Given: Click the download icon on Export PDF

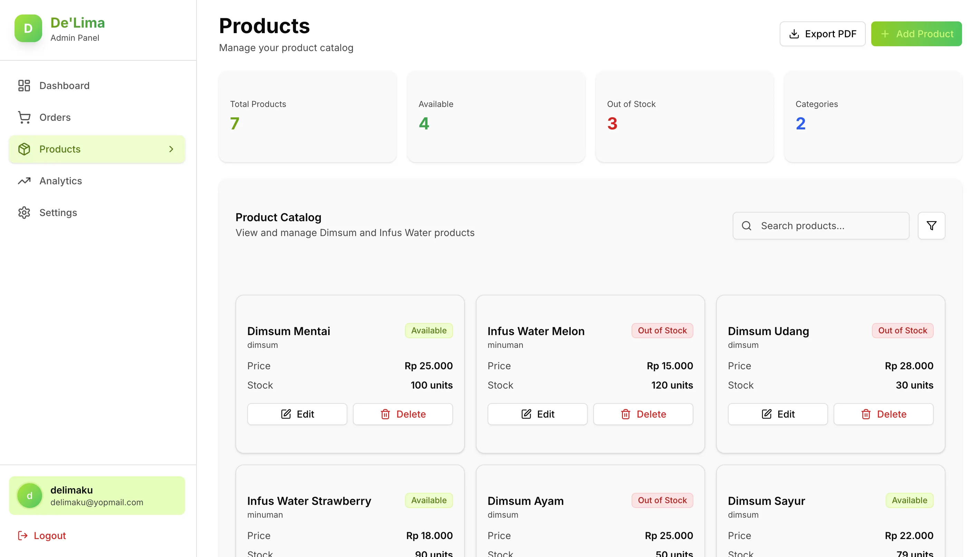Looking at the screenshot, I should point(794,34).
